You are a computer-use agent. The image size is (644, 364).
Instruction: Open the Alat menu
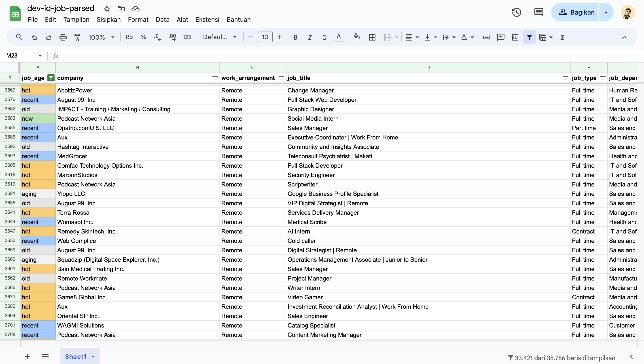(x=182, y=19)
